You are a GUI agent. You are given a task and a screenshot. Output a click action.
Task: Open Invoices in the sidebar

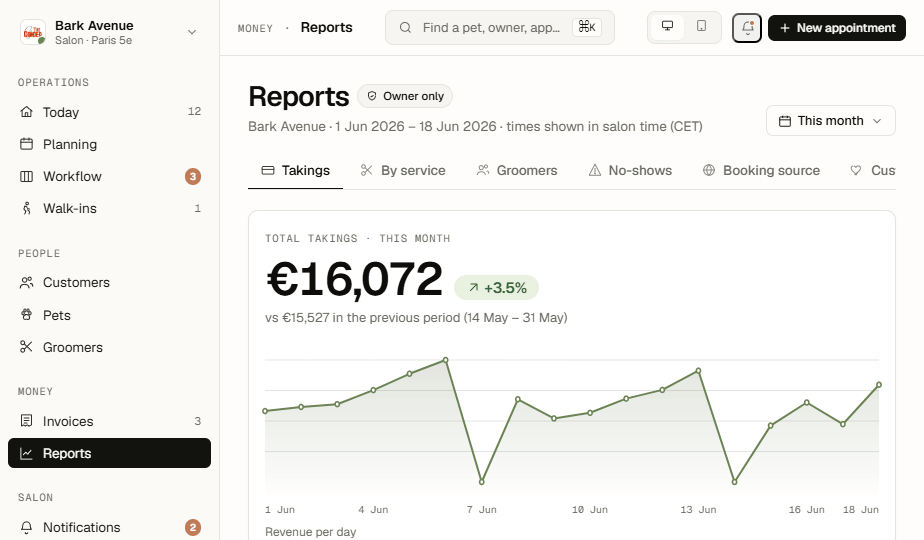coord(110,421)
